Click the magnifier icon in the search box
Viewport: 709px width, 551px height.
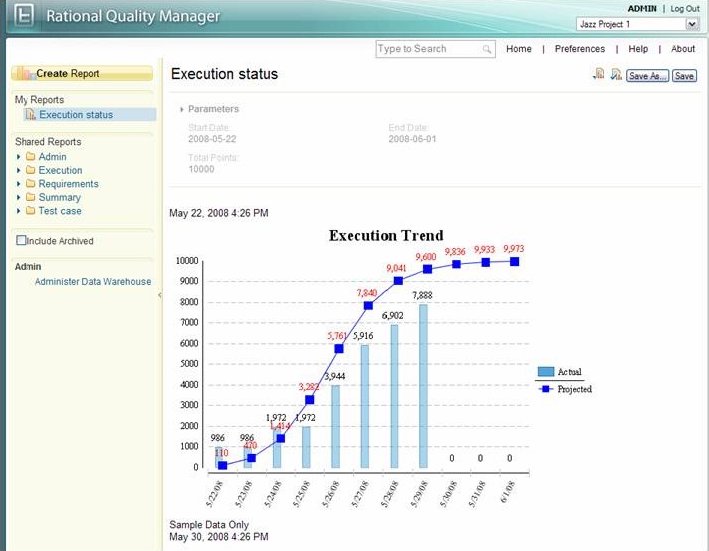[x=487, y=49]
